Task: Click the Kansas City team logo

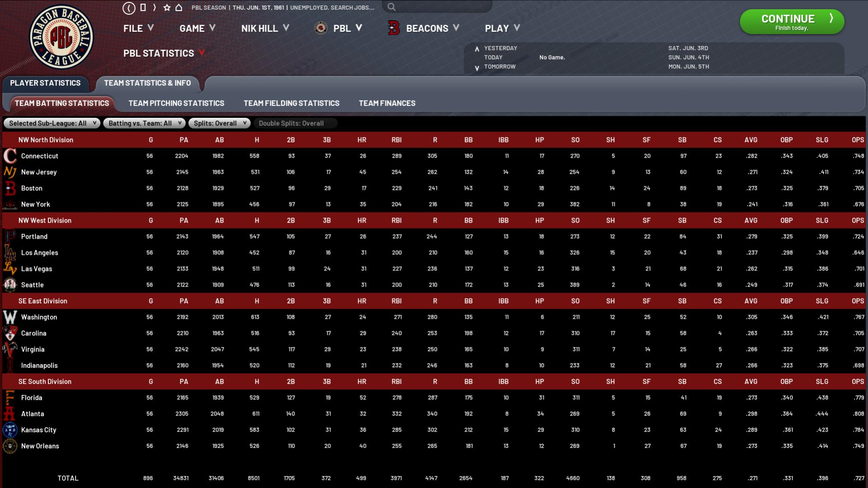Action: [x=10, y=430]
